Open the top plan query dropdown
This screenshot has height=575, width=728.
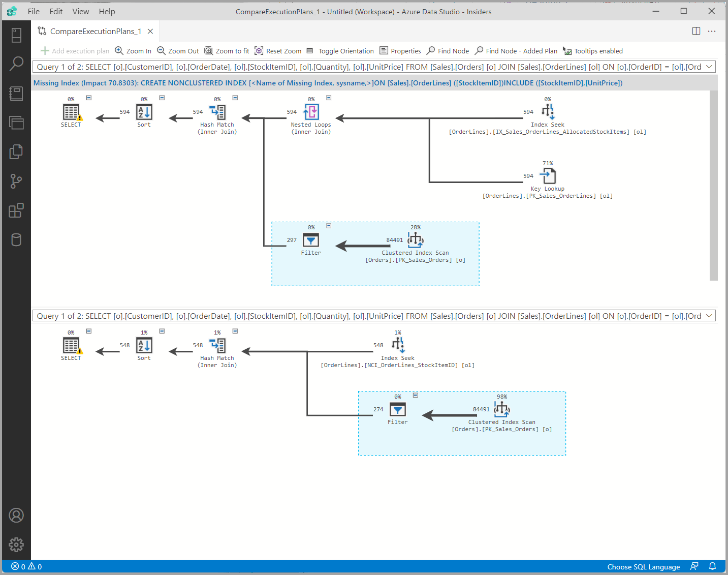click(x=374, y=67)
